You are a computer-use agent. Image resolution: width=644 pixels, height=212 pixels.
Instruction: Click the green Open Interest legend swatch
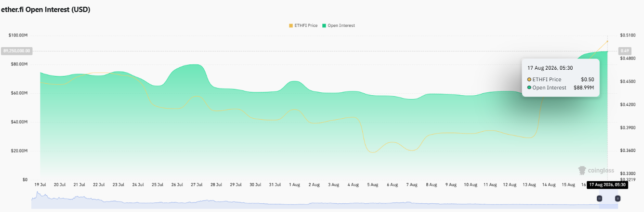coord(324,25)
